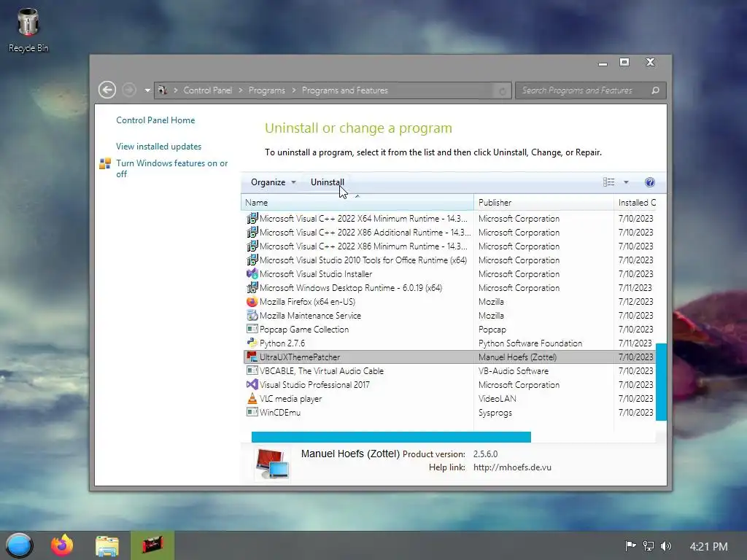This screenshot has height=560, width=747.
Task: Open File Explorer from the taskbar
Action: (x=107, y=545)
